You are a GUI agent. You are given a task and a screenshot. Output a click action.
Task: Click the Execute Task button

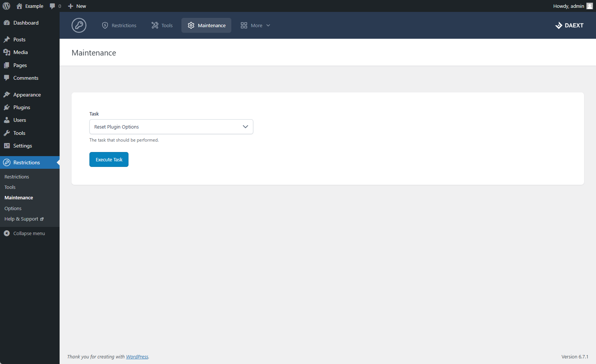[x=109, y=159]
